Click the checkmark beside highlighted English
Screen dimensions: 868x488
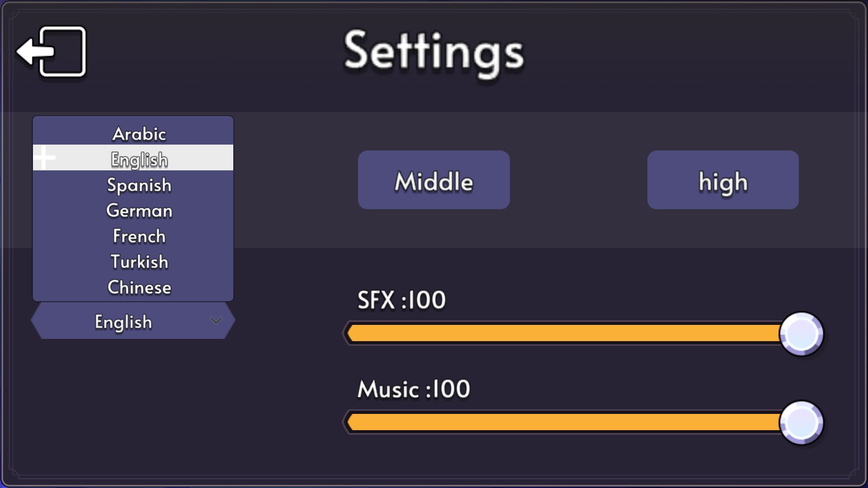point(44,158)
